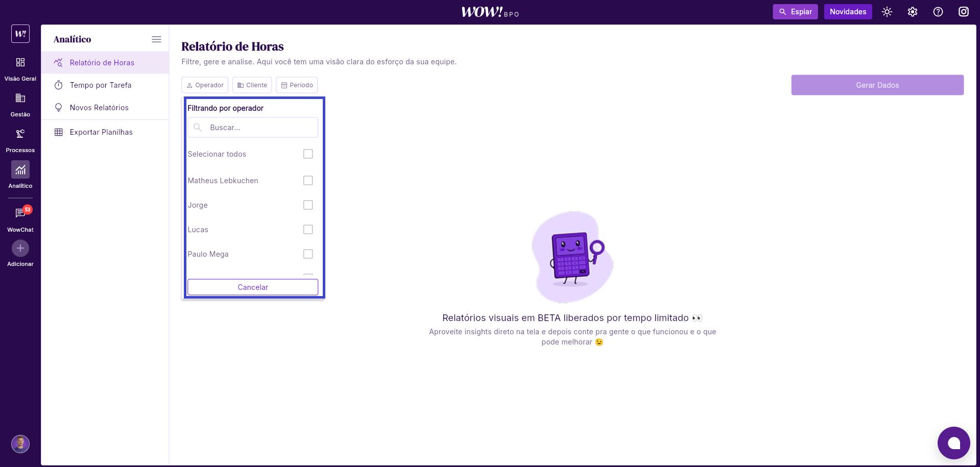Collapse the Analítico menu with hamburger icon

tap(156, 39)
